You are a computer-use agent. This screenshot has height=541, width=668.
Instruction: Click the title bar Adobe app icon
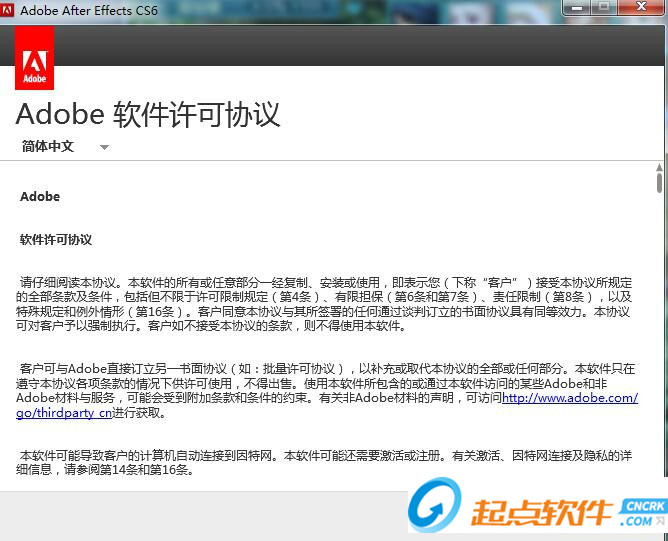(7, 10)
